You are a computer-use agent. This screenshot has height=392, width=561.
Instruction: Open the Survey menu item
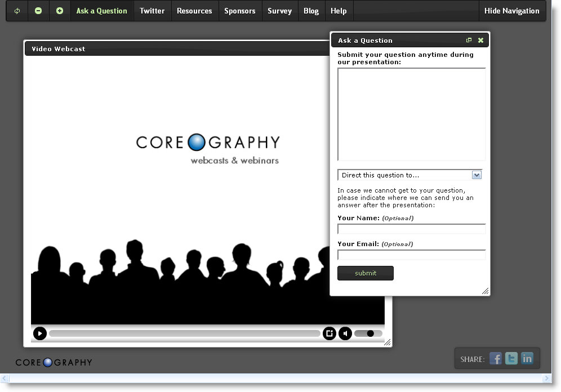(280, 11)
